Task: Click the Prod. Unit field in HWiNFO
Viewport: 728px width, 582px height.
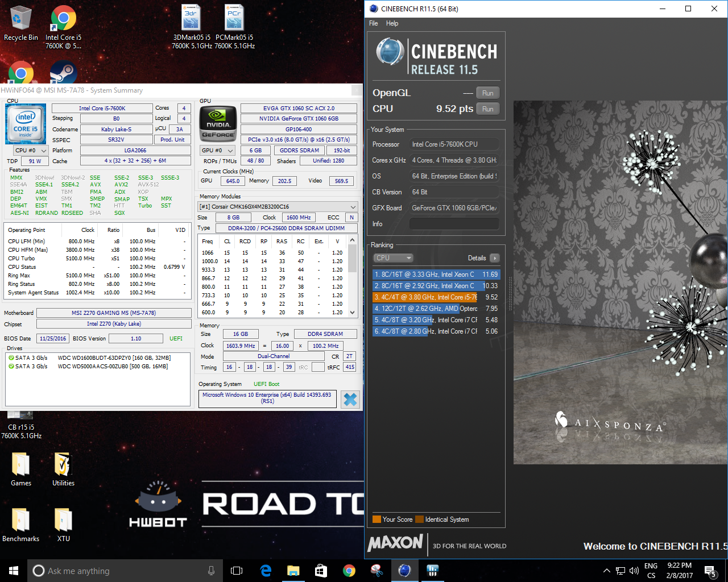Action: pos(172,140)
